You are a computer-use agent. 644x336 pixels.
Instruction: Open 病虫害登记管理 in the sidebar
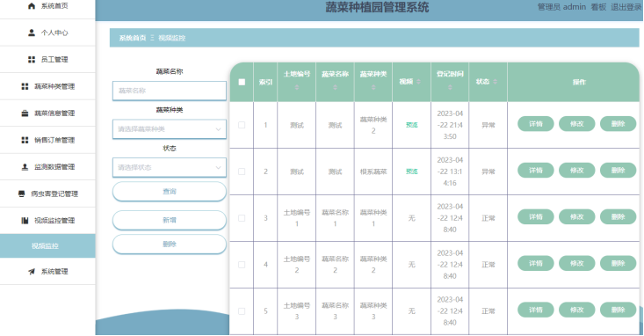47,194
